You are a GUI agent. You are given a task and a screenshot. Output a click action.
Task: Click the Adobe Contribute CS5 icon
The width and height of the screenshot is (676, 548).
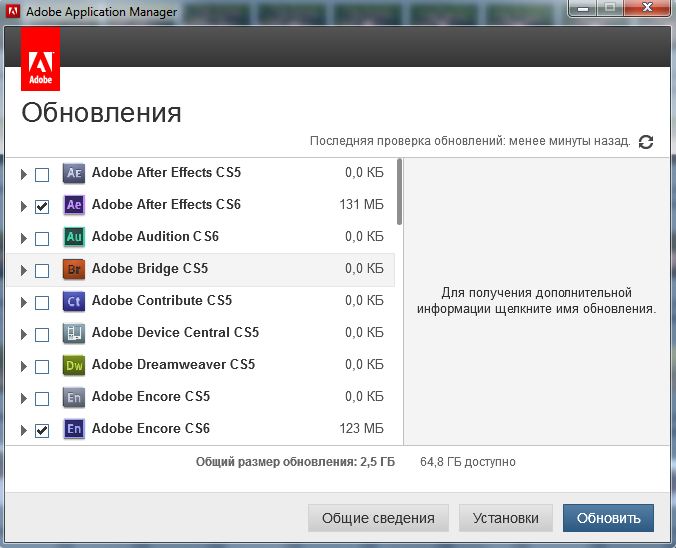74,301
